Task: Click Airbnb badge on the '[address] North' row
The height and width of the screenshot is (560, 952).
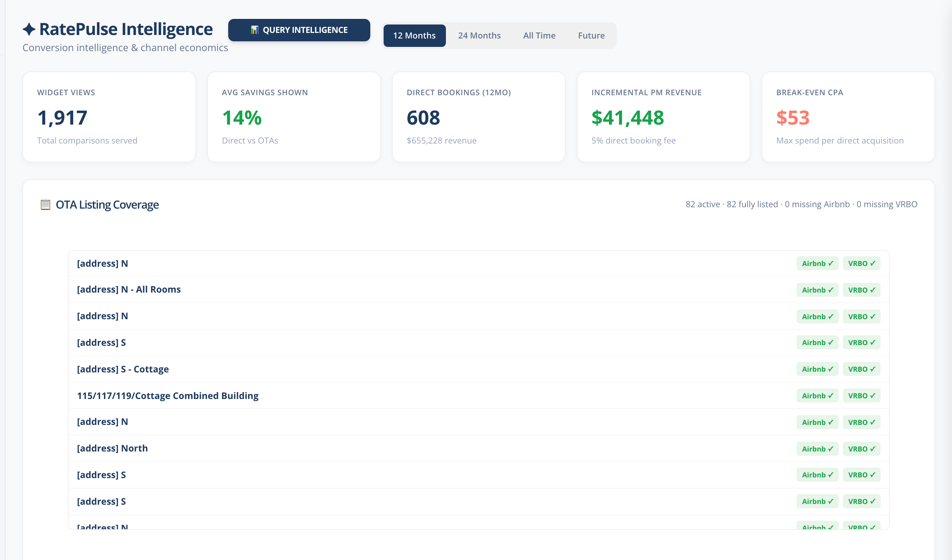Action: (817, 449)
